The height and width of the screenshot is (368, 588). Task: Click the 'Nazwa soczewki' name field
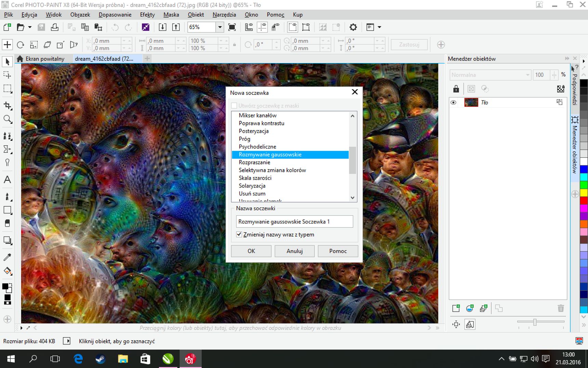pyautogui.click(x=294, y=221)
